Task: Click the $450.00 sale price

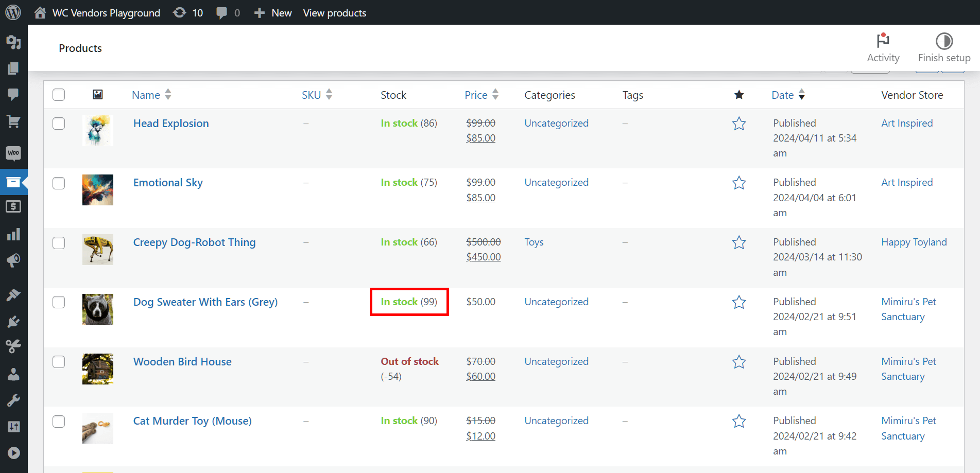Action: (483, 257)
